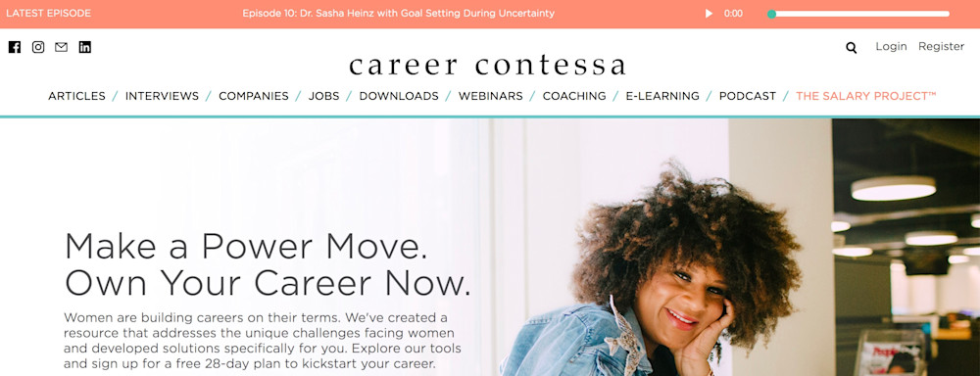Screen dimensions: 980x376
Task: Go to the E-Learning section
Action: 662,96
